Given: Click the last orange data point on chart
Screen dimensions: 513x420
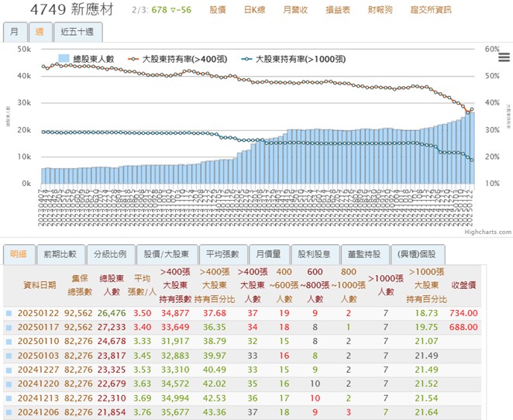Looking at the screenshot, I should [x=472, y=109].
